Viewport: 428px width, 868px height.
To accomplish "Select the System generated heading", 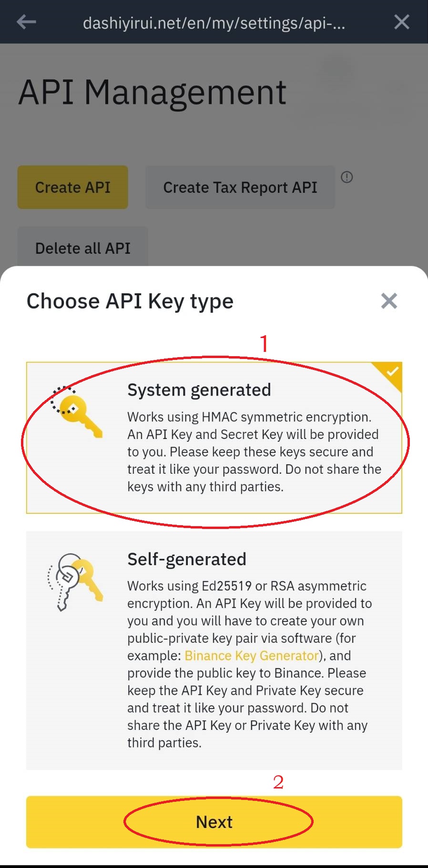I will point(199,390).
